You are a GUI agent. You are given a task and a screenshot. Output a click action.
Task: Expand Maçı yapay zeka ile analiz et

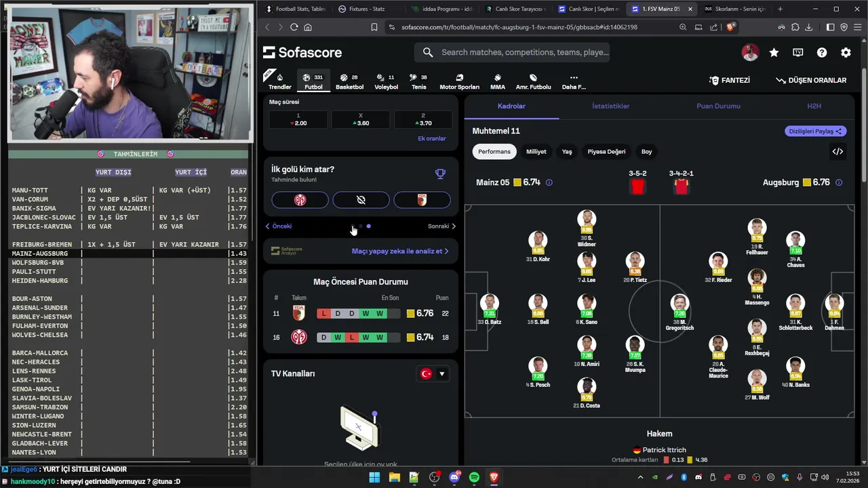(x=400, y=251)
